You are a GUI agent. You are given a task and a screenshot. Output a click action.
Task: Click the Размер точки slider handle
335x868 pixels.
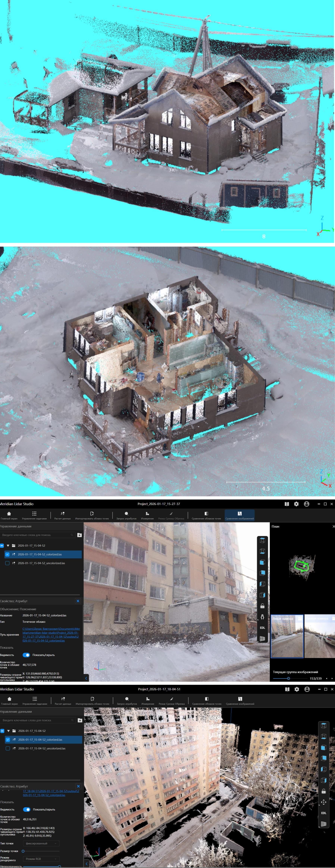tap(23, 851)
